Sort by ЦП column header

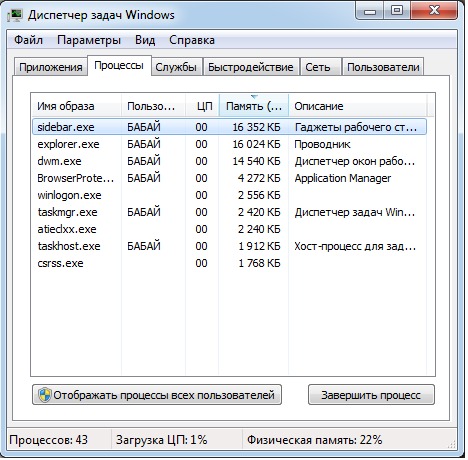[x=202, y=106]
